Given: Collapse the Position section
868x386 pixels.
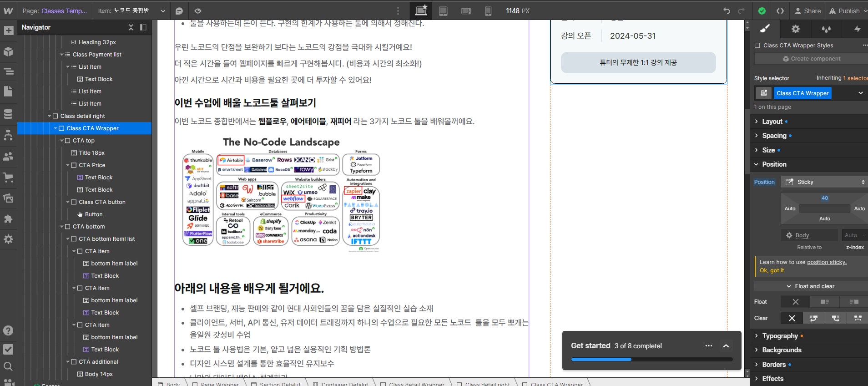Looking at the screenshot, I should [x=774, y=164].
